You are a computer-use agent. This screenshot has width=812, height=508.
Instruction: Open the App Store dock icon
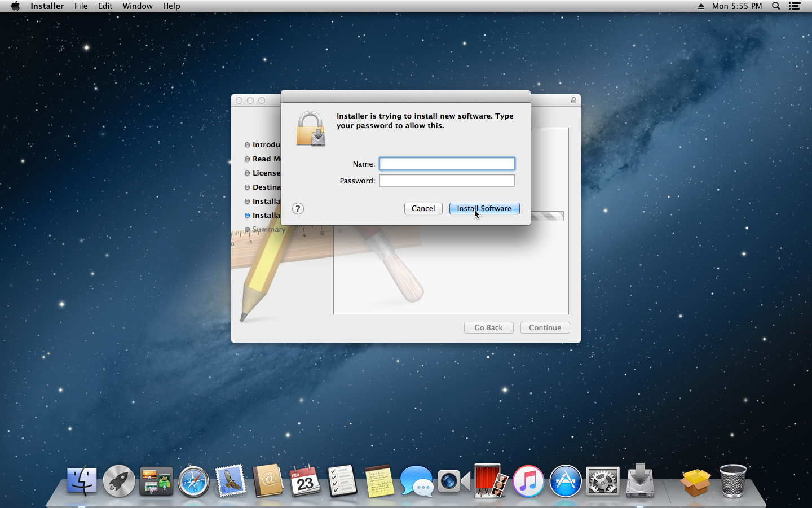pyautogui.click(x=565, y=482)
